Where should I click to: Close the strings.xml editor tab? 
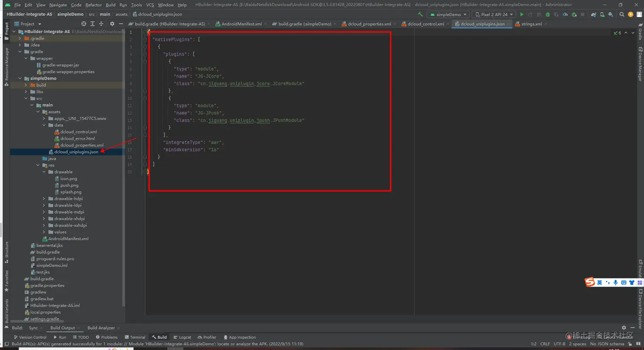546,24
